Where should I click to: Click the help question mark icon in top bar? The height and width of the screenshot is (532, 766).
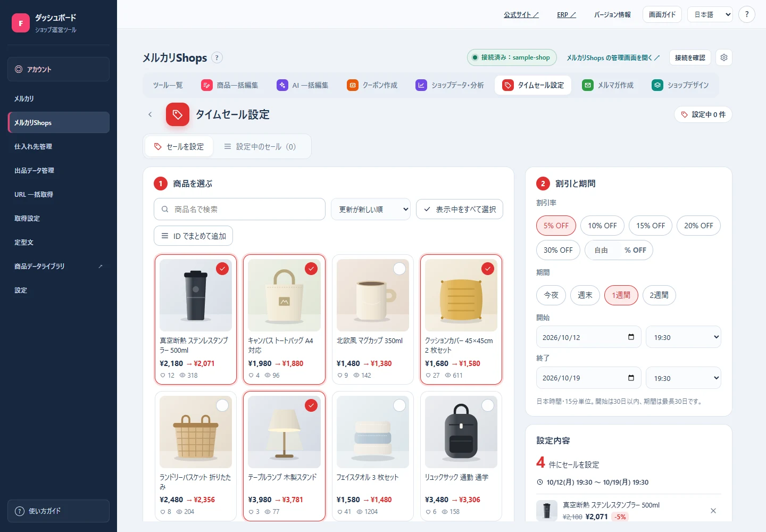(x=747, y=14)
